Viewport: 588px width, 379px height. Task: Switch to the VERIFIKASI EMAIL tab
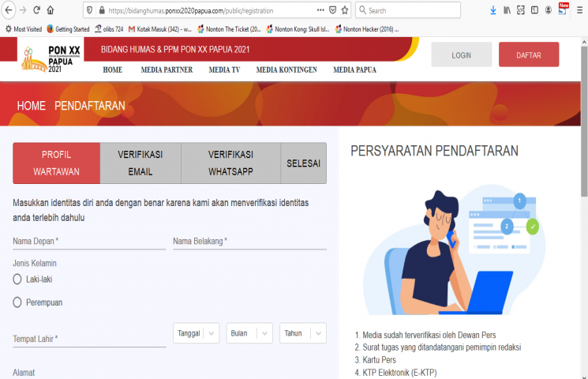point(140,163)
